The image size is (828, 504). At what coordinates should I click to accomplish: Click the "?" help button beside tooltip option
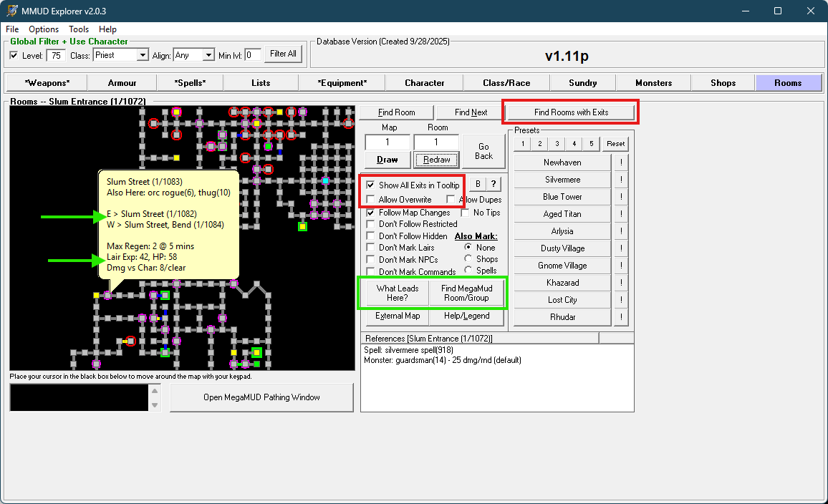tap(494, 185)
